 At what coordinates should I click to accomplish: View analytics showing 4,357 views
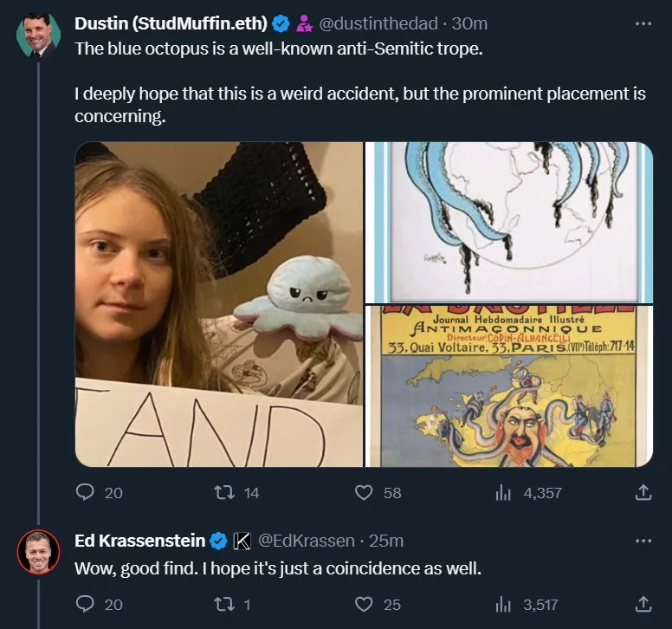coord(503,492)
